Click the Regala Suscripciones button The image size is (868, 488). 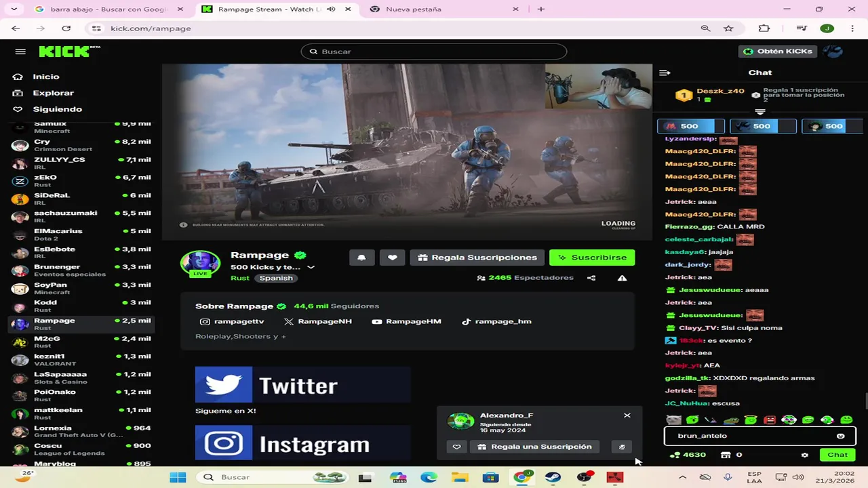tap(477, 258)
